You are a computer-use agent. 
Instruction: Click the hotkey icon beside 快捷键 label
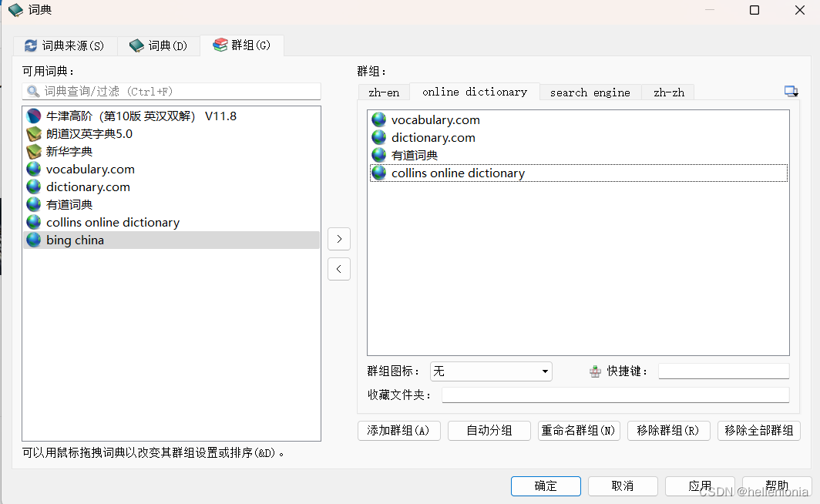pyautogui.click(x=595, y=371)
